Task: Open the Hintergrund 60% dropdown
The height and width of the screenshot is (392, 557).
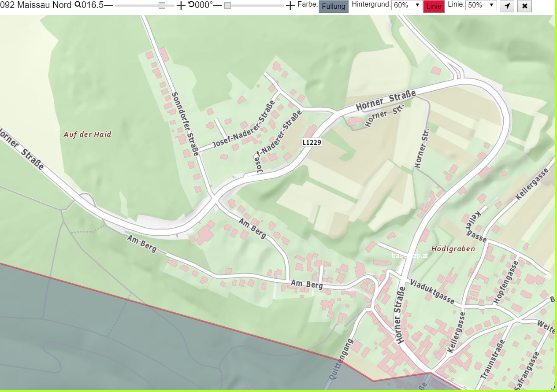Action: 407,5
